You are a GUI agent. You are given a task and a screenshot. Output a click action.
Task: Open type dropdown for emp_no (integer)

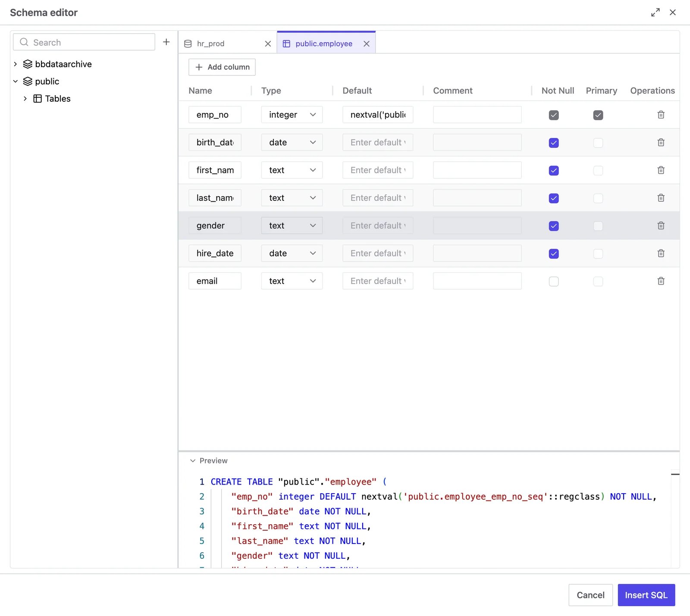coord(292,115)
